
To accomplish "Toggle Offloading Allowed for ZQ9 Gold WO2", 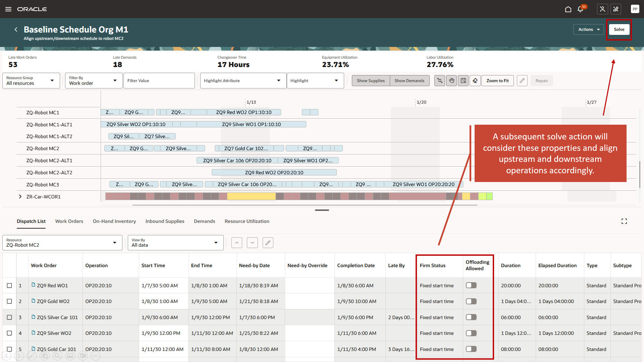I will click(471, 301).
